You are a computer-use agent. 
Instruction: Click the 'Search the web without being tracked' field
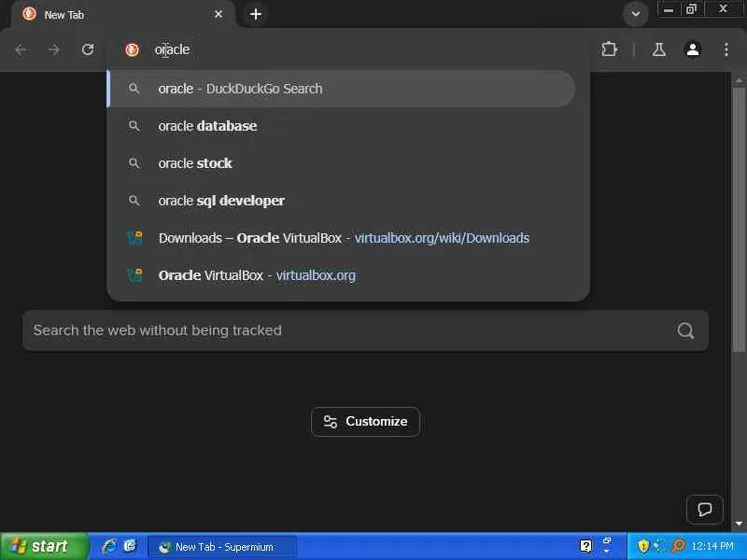365,330
